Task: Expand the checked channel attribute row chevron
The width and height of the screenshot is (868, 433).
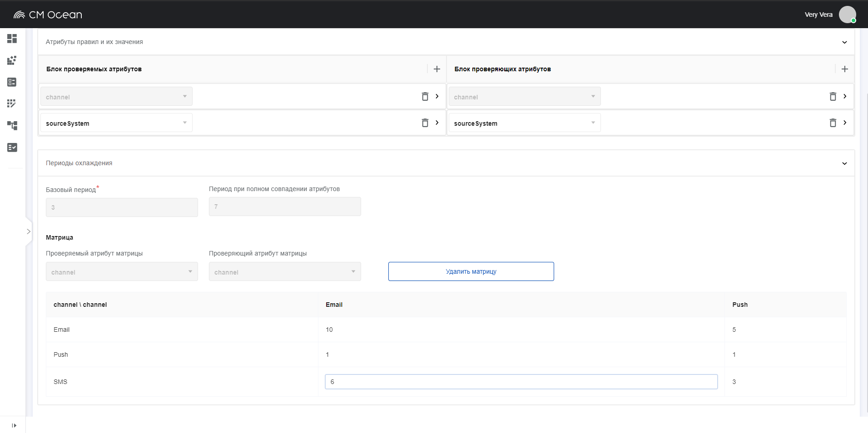Action: coord(437,96)
